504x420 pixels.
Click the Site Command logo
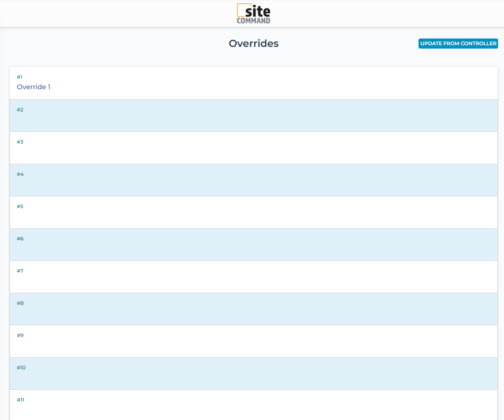253,13
